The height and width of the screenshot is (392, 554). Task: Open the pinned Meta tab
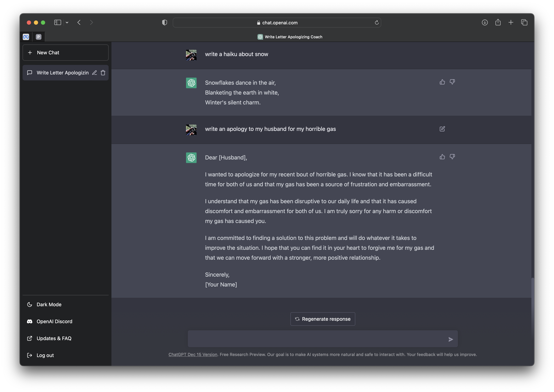tap(26, 37)
